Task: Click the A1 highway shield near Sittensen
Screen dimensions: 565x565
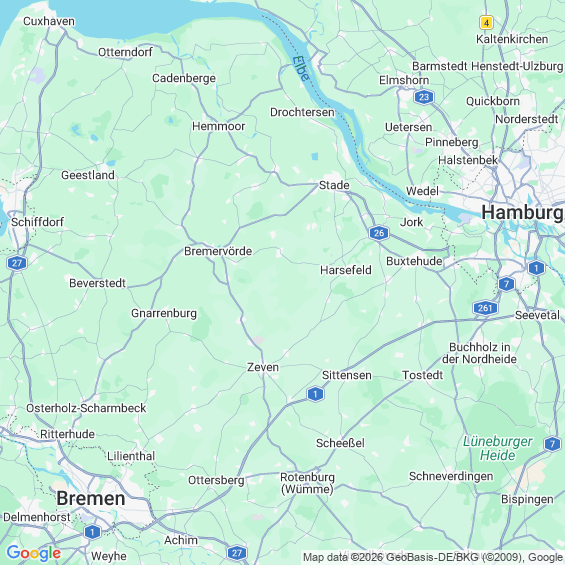Action: [315, 394]
